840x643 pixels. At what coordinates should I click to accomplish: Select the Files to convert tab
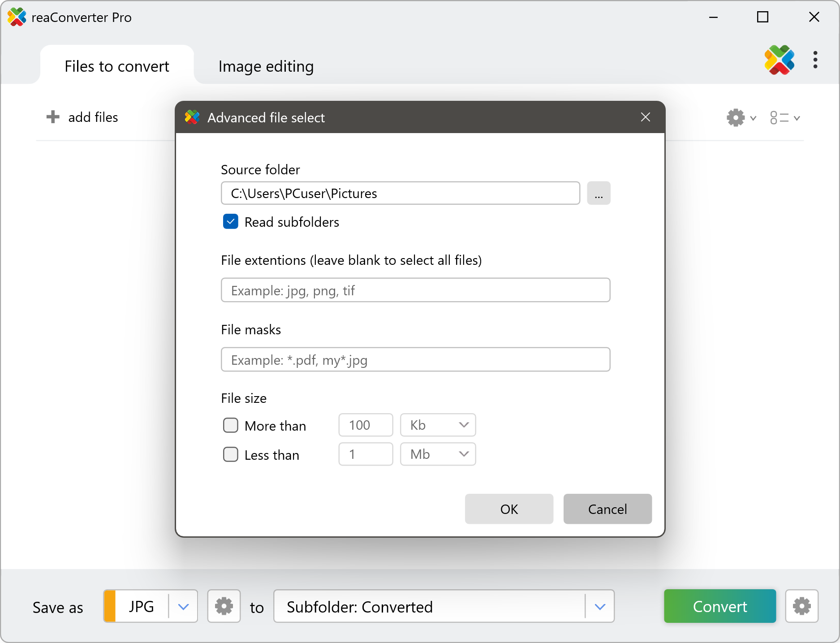click(117, 66)
